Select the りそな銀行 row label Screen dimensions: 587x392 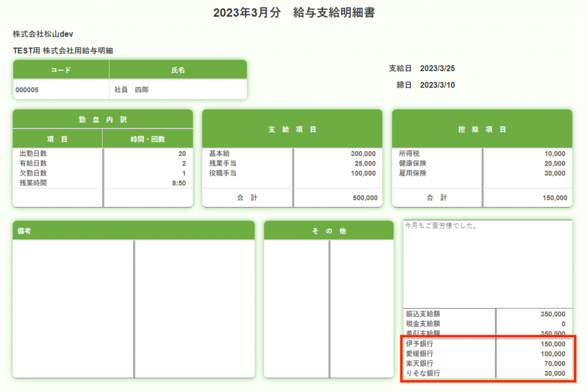point(423,373)
